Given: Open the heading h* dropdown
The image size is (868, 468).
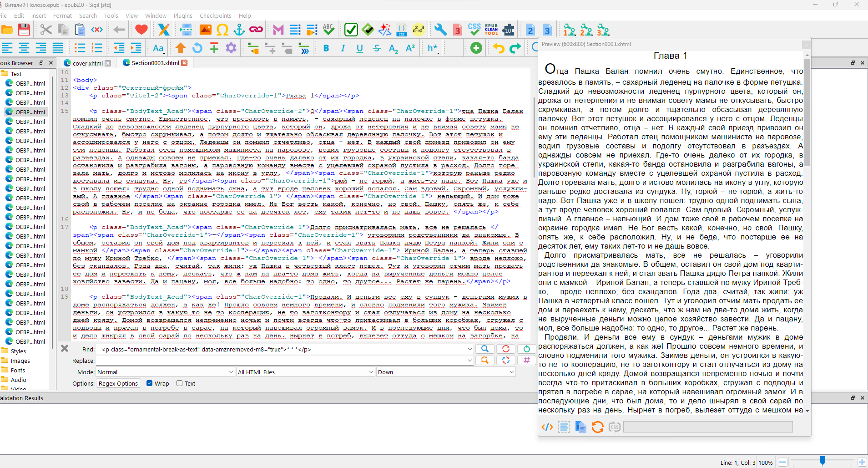Looking at the screenshot, I should tap(433, 48).
